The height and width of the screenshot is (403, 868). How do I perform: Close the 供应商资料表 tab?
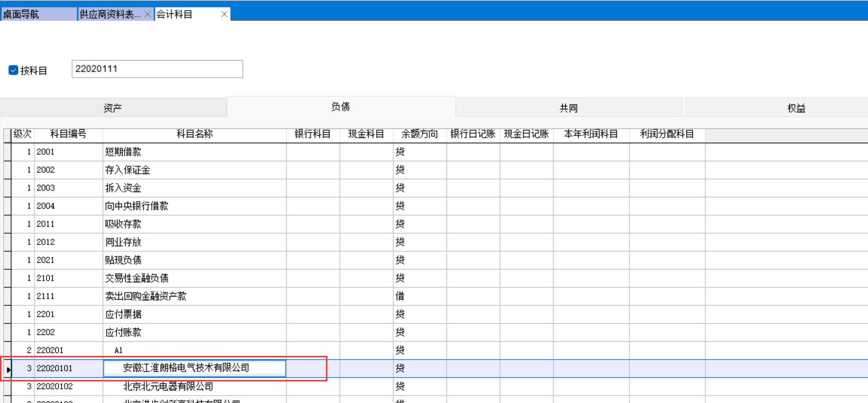[147, 14]
